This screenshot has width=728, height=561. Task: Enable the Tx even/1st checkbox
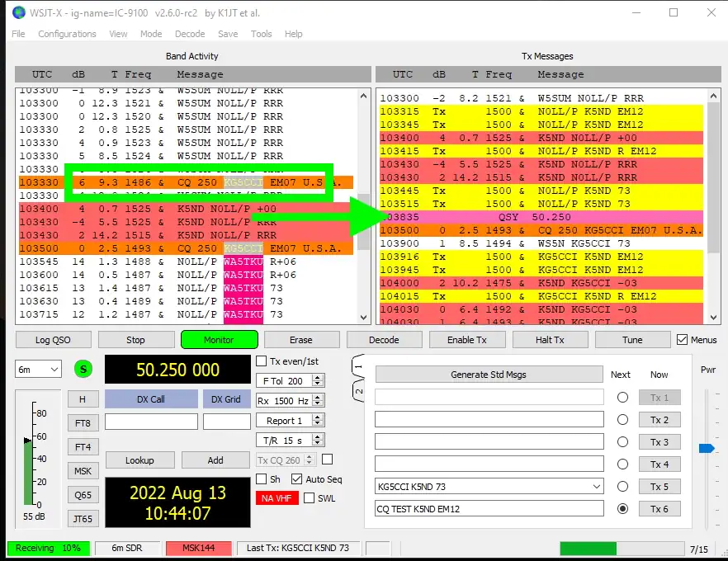pos(262,361)
